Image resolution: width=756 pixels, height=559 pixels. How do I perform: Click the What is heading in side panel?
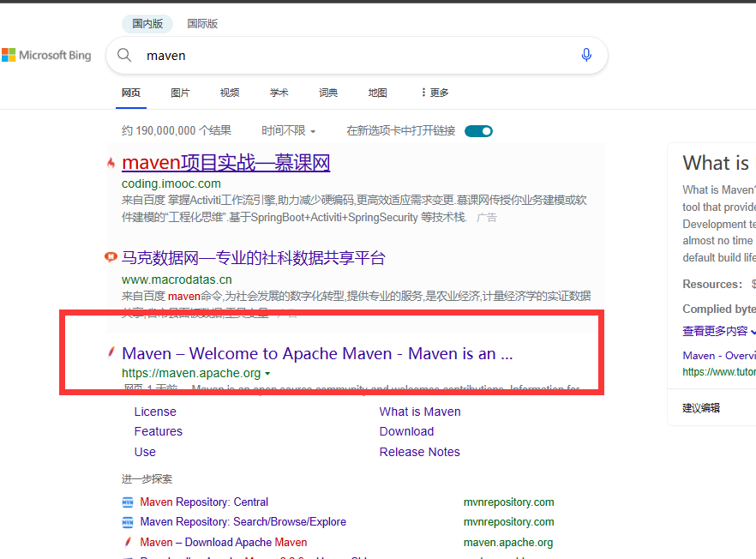point(716,163)
